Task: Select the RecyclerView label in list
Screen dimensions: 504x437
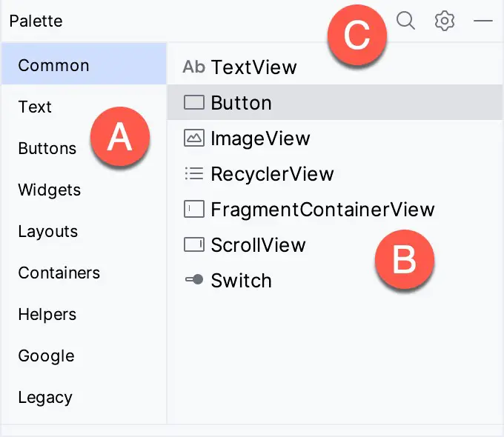Action: point(272,174)
